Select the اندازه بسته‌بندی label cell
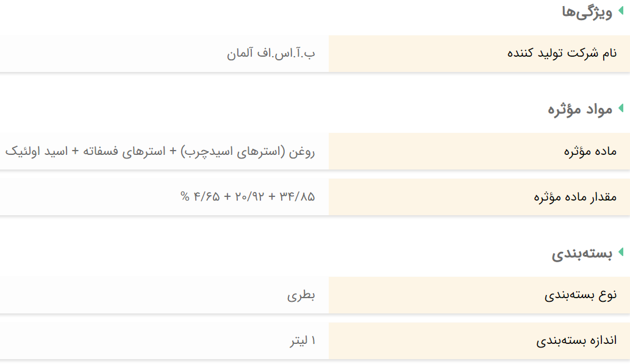630x364 pixels. click(x=576, y=341)
